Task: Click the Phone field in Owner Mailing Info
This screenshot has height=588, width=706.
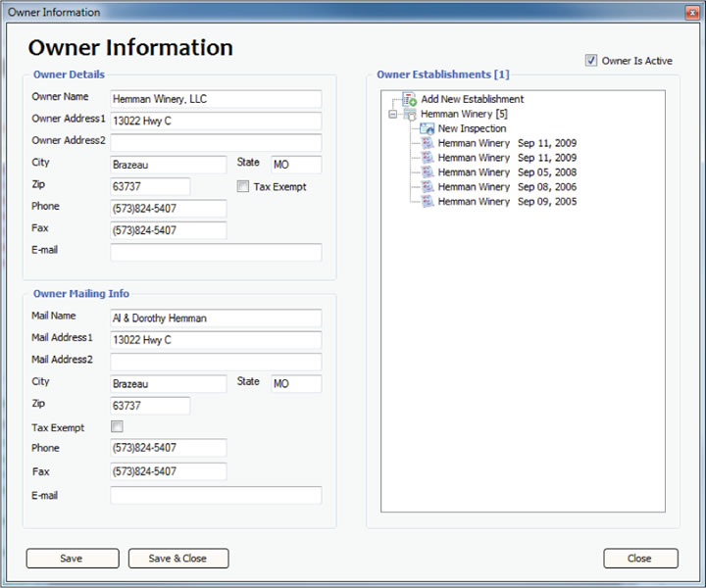Action: coord(169,448)
